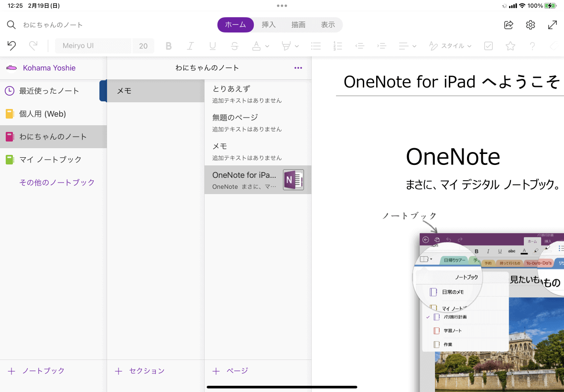Tap the search magnifier icon

11,25
